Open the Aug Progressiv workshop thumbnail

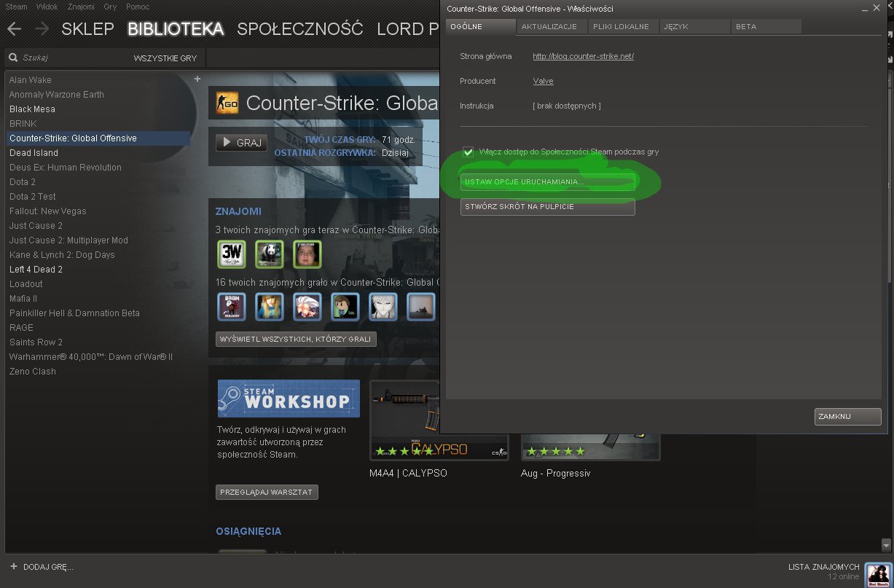click(590, 447)
